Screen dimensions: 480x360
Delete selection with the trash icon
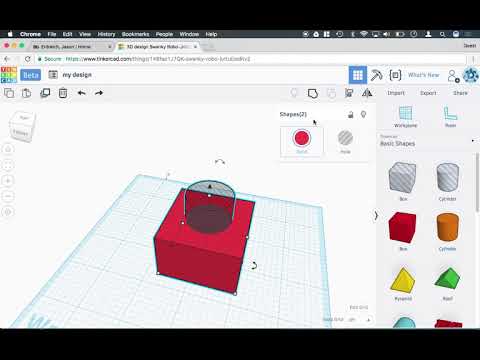[63, 93]
